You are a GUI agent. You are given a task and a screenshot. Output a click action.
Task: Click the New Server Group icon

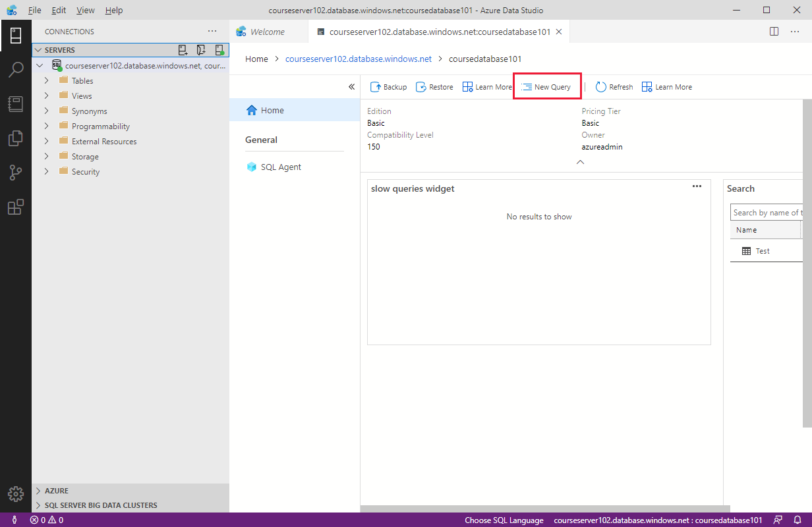201,49
